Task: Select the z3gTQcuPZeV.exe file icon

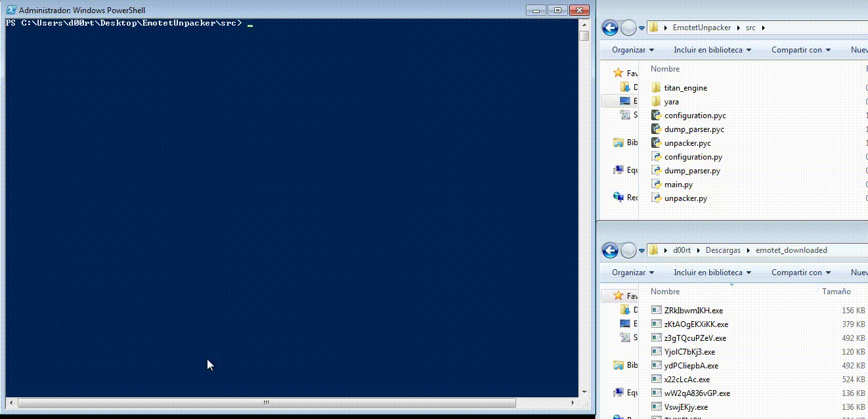Action: pyautogui.click(x=656, y=338)
